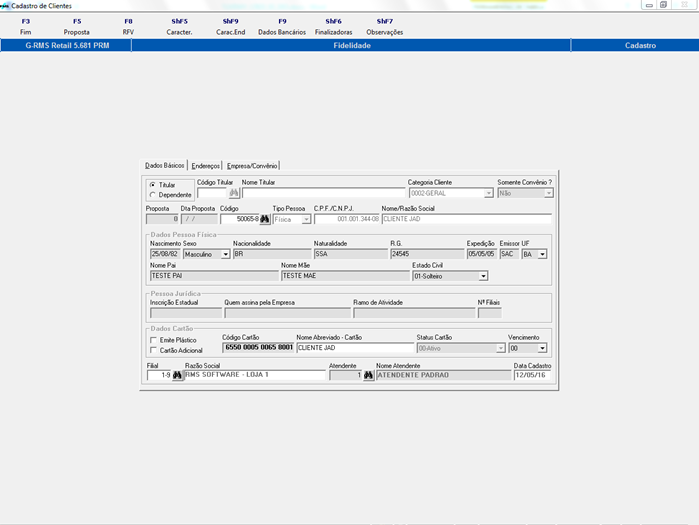Open the Somente Convênio dropdown
The height and width of the screenshot is (525, 699).
(549, 193)
